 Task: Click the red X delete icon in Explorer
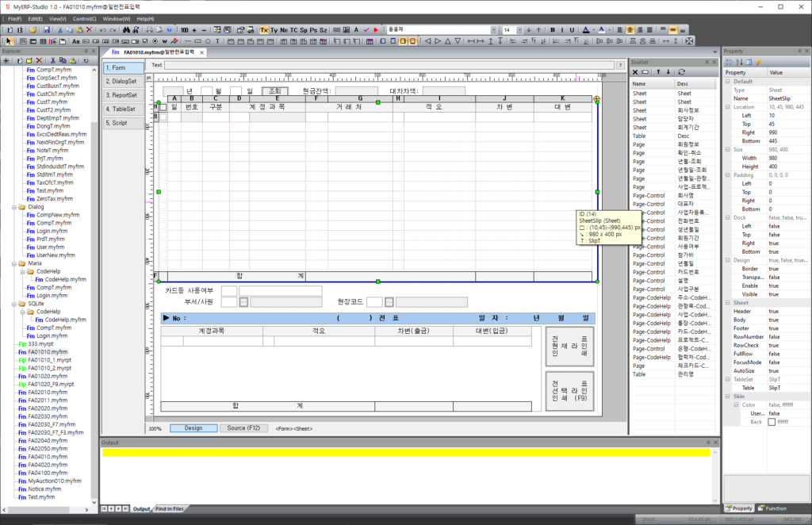(x=39, y=60)
